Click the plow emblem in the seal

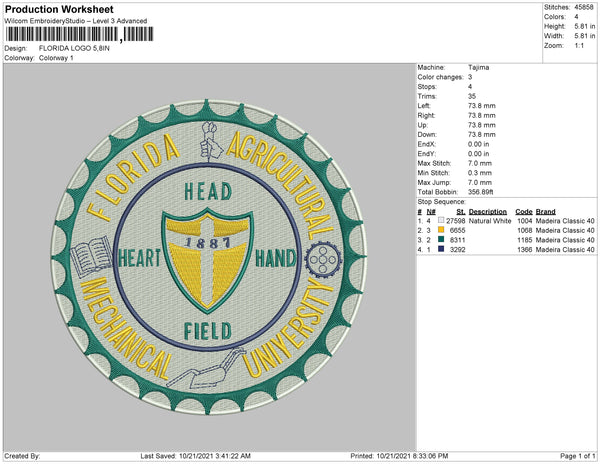tap(207, 368)
